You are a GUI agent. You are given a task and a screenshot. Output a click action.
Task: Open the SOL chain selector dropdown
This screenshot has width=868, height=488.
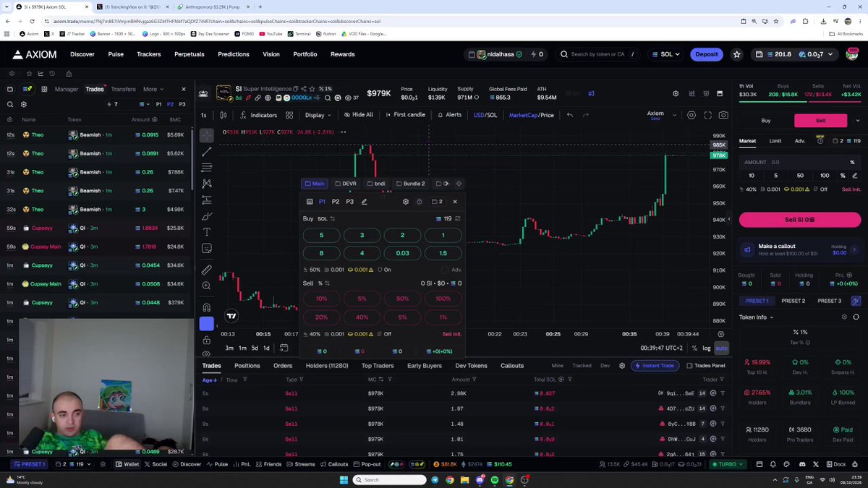point(665,54)
